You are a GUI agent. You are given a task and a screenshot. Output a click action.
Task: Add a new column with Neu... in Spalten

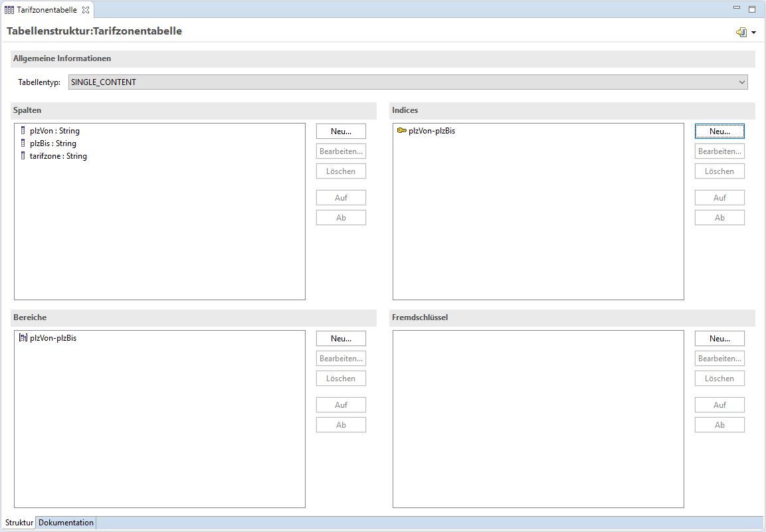pyautogui.click(x=341, y=132)
